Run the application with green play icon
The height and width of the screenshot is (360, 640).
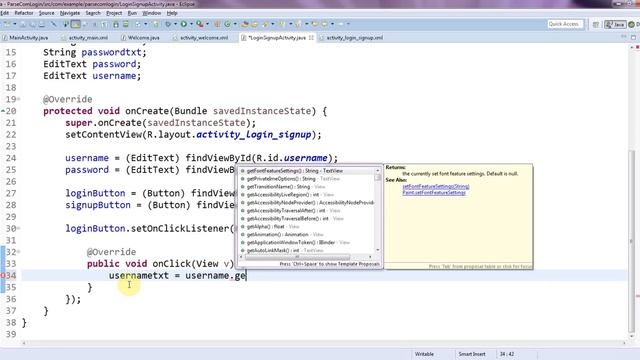184,24
